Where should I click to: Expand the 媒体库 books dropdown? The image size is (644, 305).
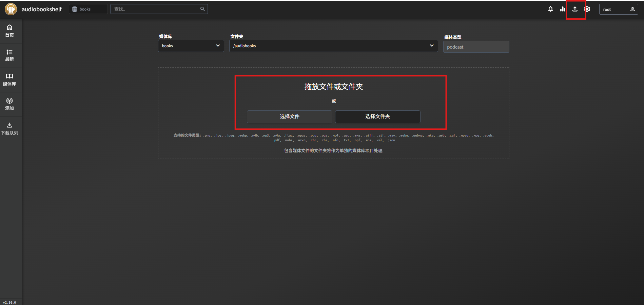click(x=191, y=46)
